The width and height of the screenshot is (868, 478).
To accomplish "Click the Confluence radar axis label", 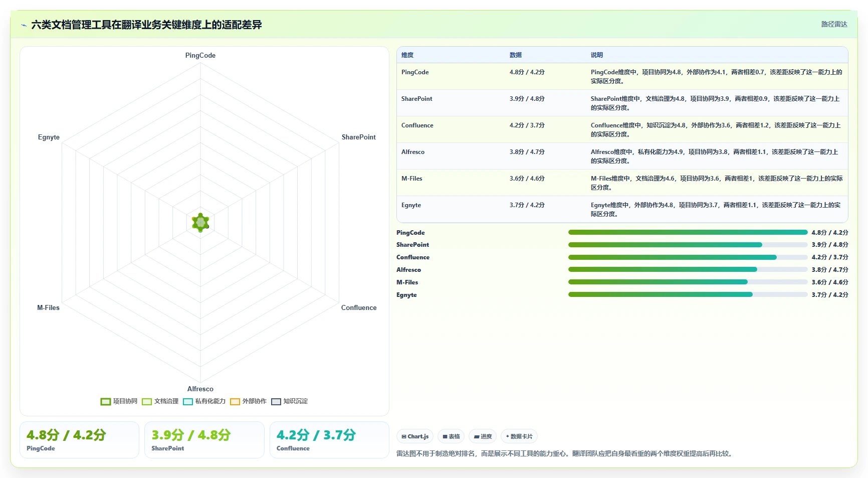I will click(359, 307).
